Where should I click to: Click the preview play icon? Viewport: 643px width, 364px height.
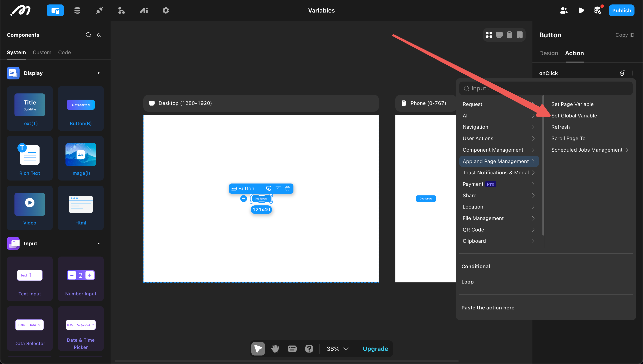581,10
